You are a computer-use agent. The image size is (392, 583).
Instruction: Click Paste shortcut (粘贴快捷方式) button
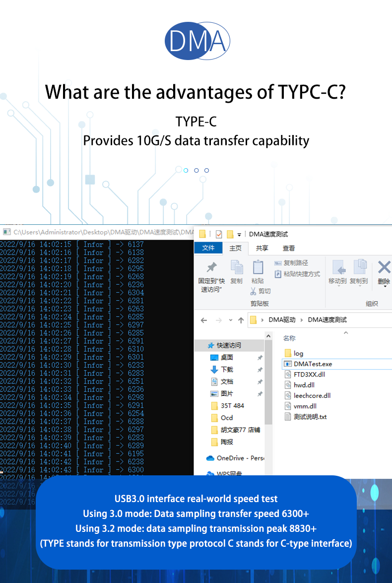click(297, 274)
